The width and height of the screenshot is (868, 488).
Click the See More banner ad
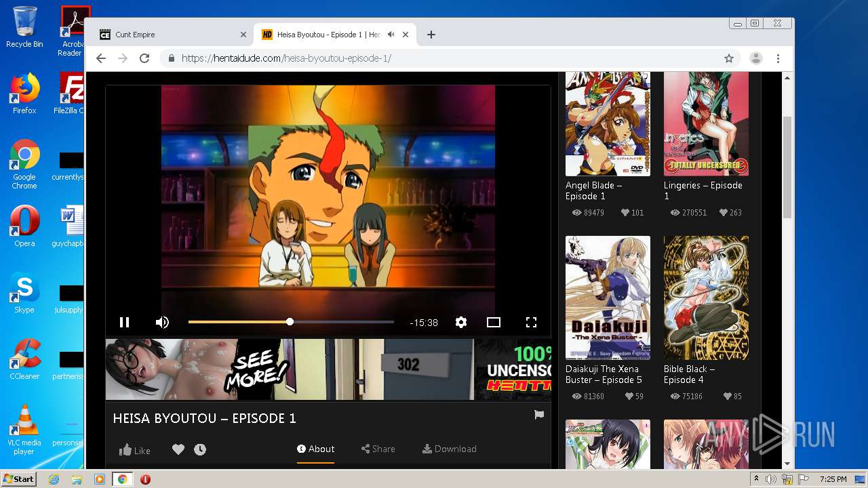(x=328, y=369)
